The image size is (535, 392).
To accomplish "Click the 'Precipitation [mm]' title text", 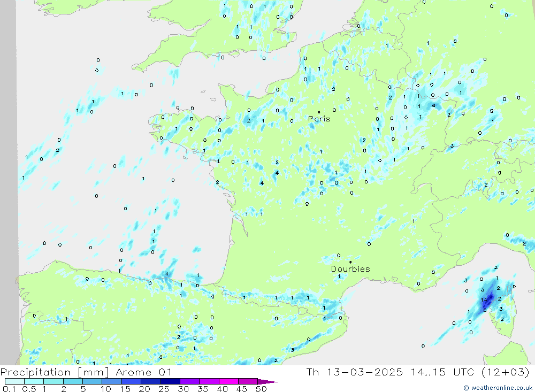I will click(x=55, y=372).
